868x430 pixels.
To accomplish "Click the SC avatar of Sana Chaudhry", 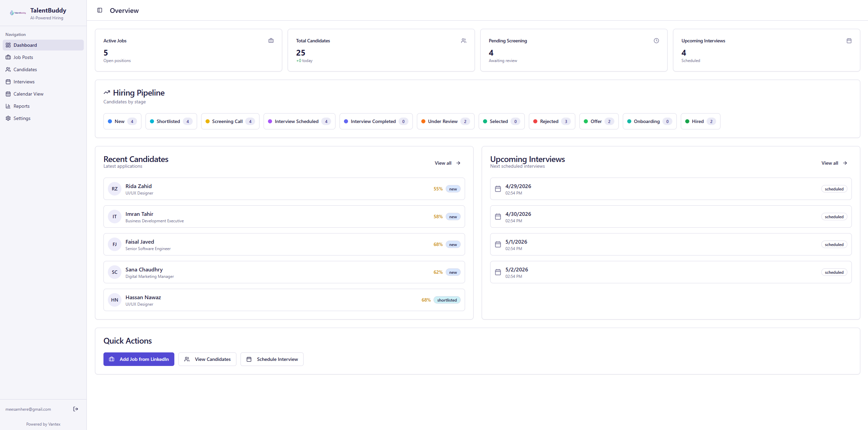I will (x=115, y=272).
